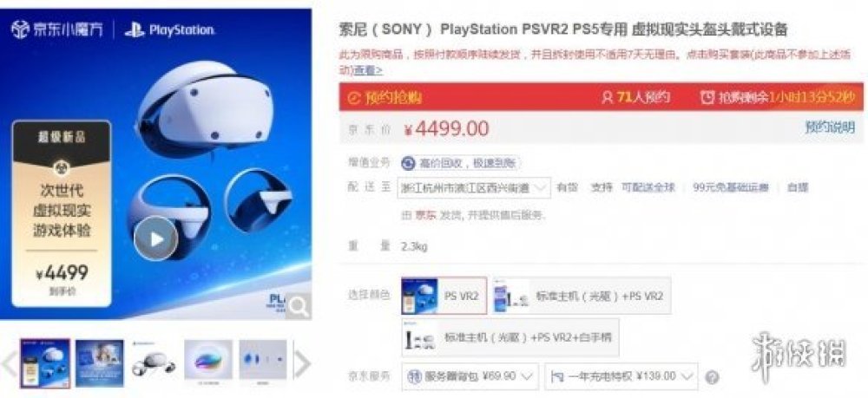Click the 京东 seller link
Image resolution: width=868 pixels, height=398 pixels.
pos(425,216)
